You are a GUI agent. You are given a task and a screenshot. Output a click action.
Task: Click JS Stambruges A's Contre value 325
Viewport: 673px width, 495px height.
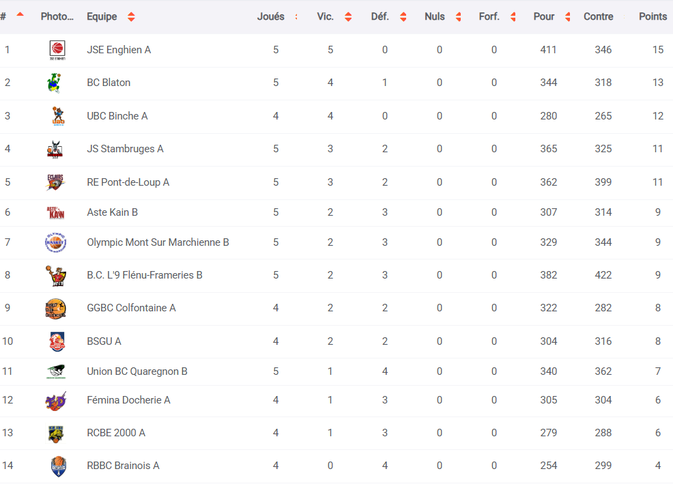click(x=603, y=149)
